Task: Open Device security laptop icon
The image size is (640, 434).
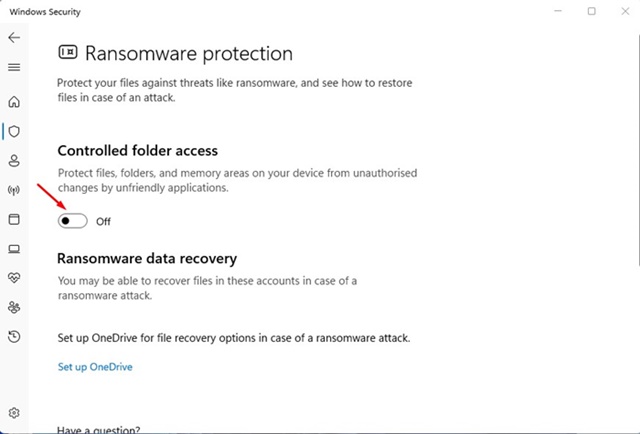Action: [14, 249]
